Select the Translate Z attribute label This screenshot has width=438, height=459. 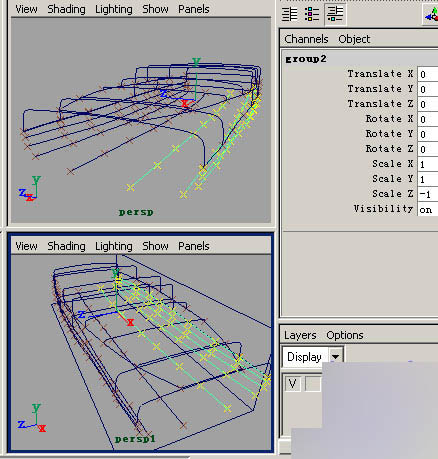pyautogui.click(x=380, y=104)
